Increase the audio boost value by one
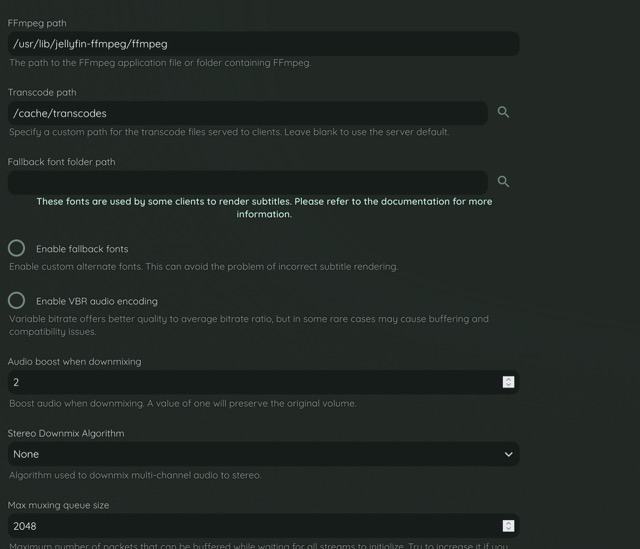Viewport: 640px width, 549px height. click(x=508, y=379)
